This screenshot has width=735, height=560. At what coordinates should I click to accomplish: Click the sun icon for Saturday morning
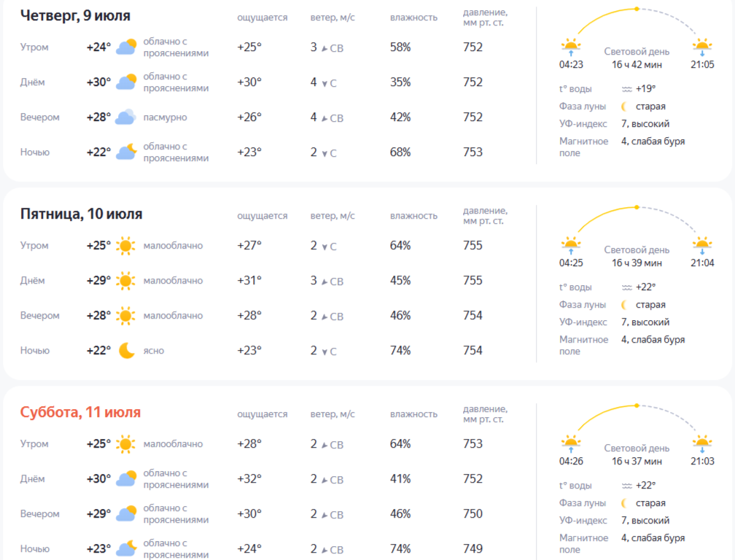[x=125, y=444]
